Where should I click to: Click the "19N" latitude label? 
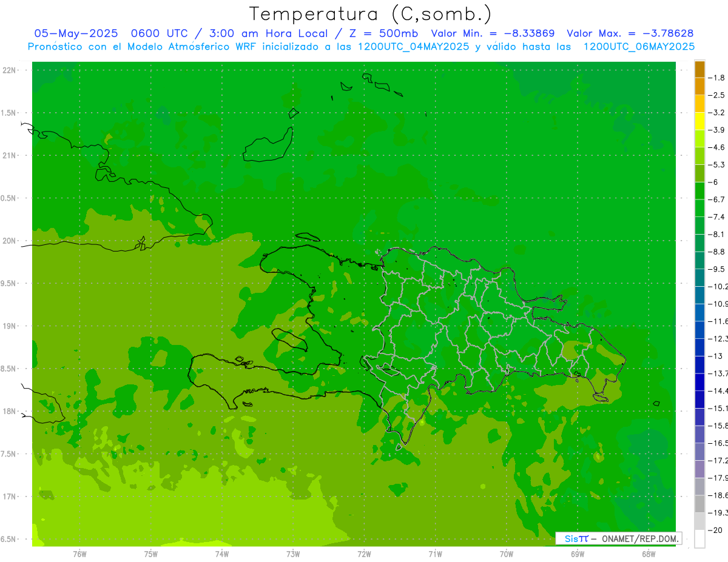click(10, 326)
